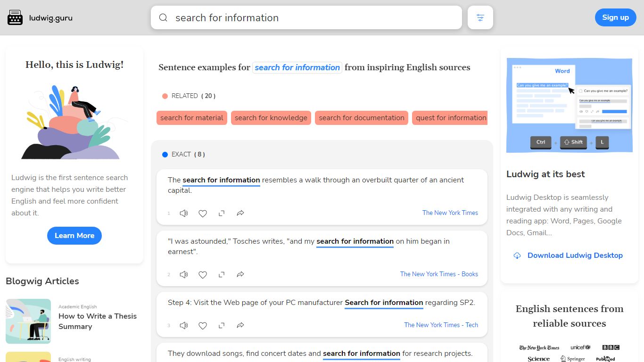
Task: Click the BBC source logo
Action: click(x=611, y=347)
